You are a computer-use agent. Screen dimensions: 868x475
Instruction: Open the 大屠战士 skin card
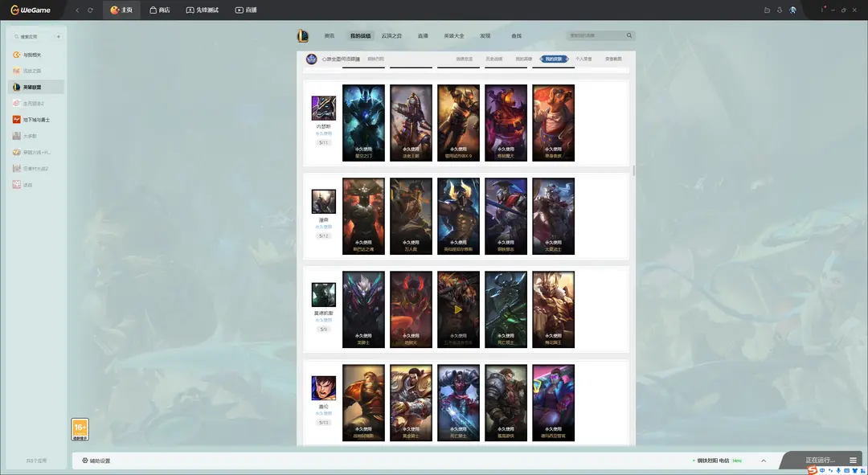pos(554,216)
